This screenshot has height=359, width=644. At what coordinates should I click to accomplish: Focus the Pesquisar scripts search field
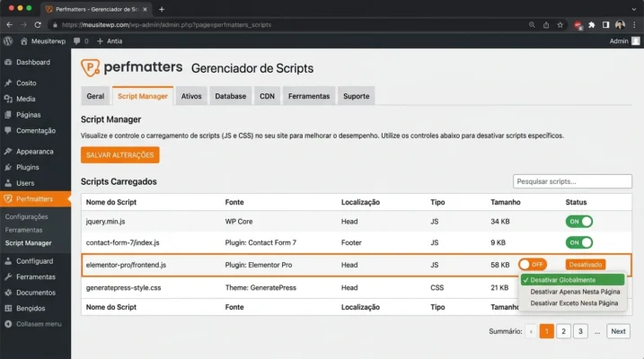(x=572, y=181)
